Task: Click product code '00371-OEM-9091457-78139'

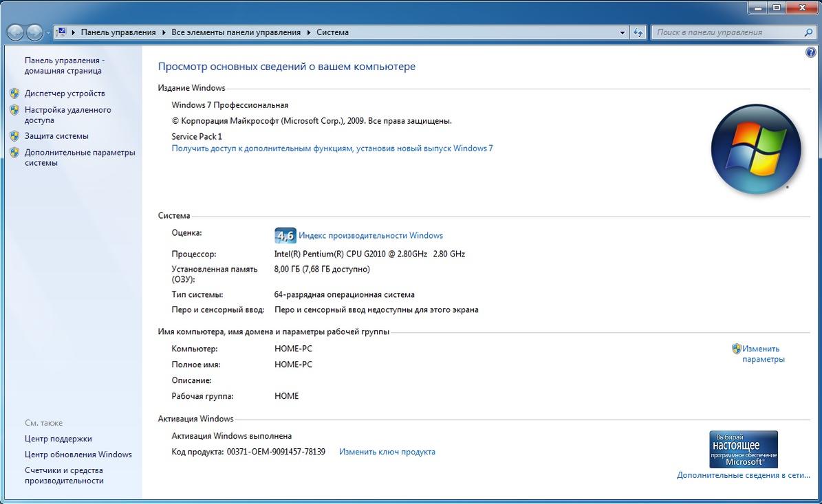Action: coord(276,452)
